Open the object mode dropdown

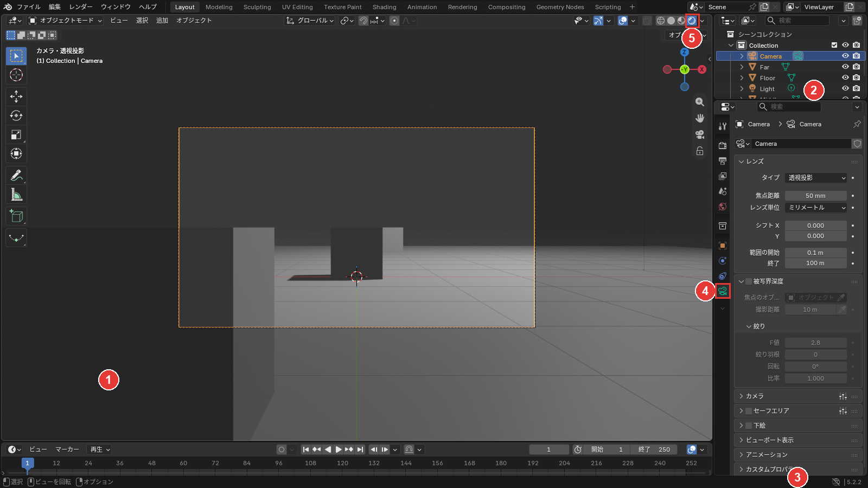click(x=65, y=21)
